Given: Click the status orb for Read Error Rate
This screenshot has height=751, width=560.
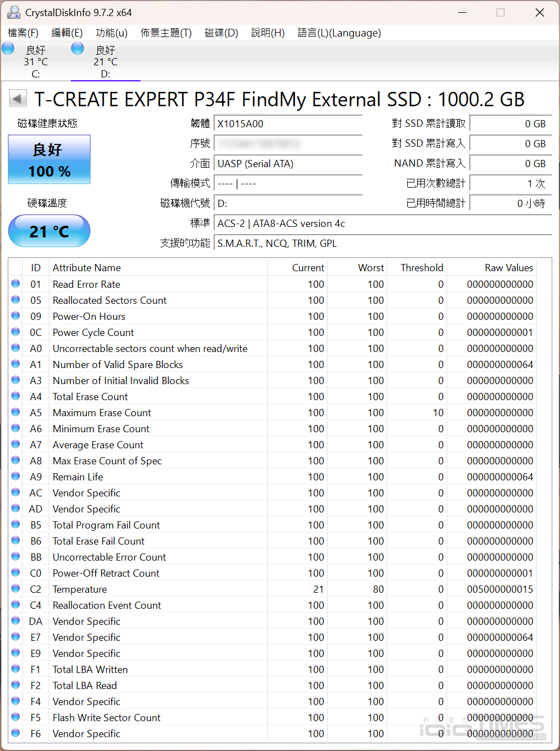Looking at the screenshot, I should pyautogui.click(x=15, y=284).
